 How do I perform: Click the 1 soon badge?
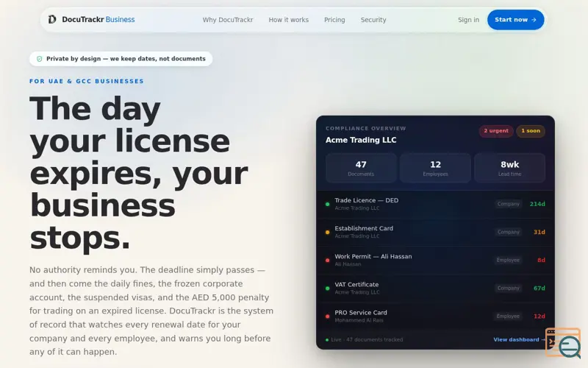531,131
